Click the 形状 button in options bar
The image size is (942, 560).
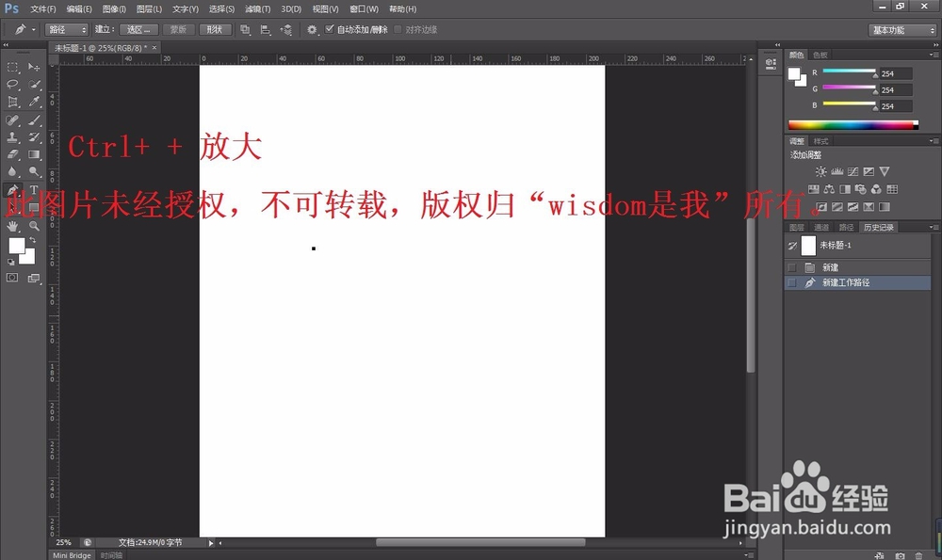[x=216, y=29]
